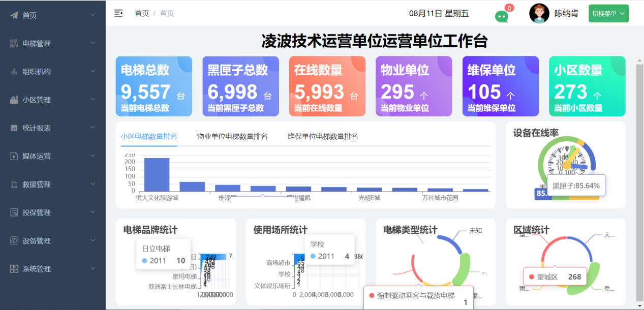Switch to 小区电梯数量排名 tab

tap(149, 136)
